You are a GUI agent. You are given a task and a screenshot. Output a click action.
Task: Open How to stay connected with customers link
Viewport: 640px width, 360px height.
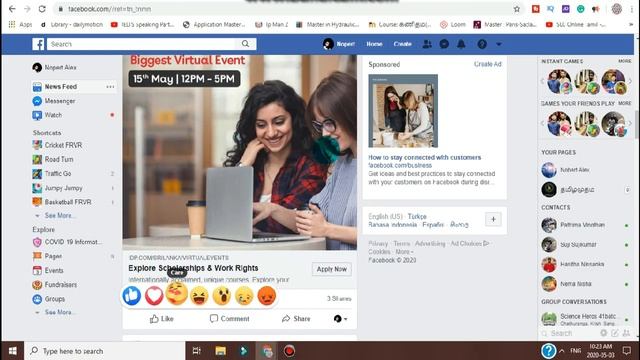click(424, 157)
